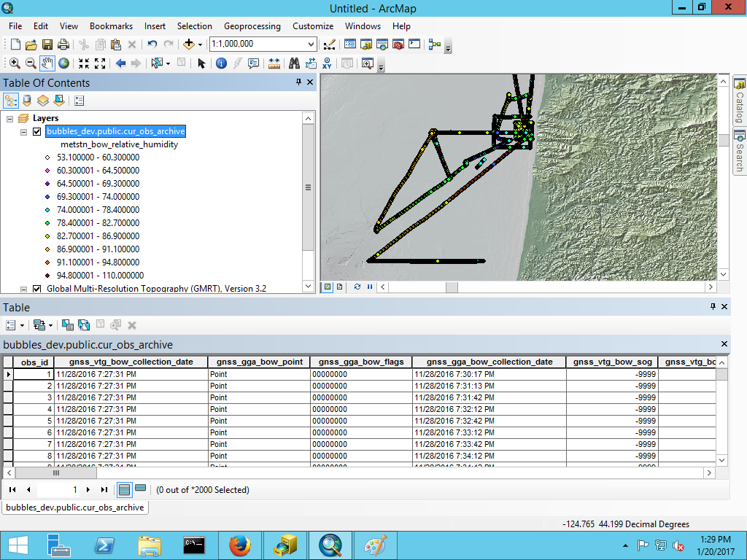Open the Geoprocessing menu
This screenshot has width=747, height=560.
pyautogui.click(x=252, y=26)
